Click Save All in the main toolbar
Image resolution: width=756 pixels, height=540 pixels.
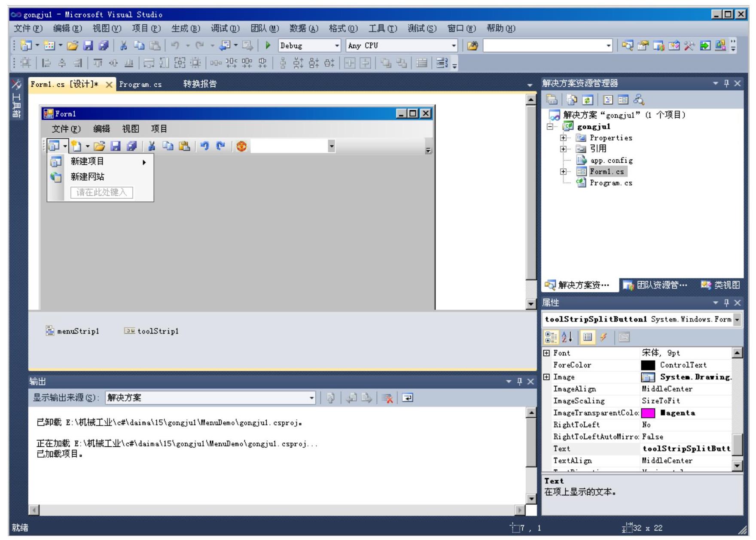click(x=104, y=46)
